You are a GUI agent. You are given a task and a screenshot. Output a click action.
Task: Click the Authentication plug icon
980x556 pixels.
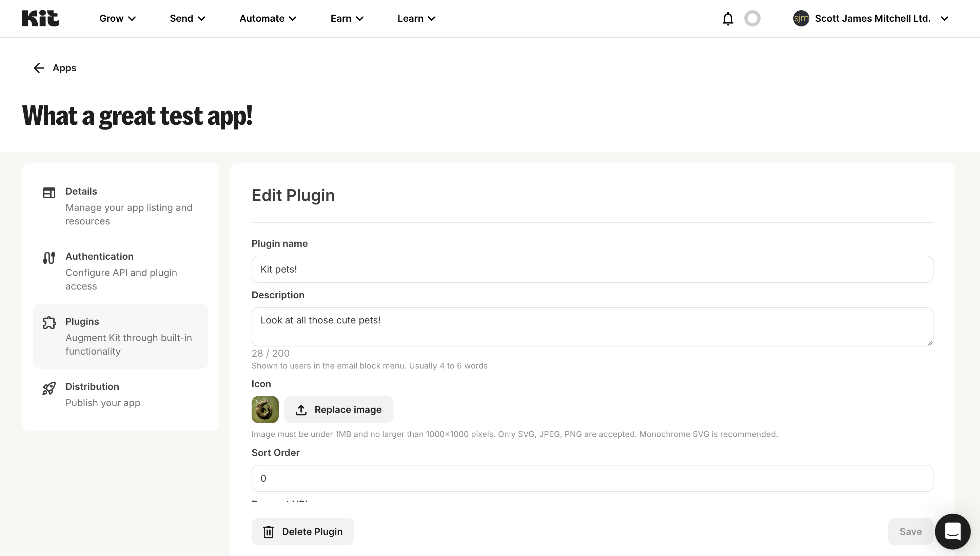[x=49, y=258]
